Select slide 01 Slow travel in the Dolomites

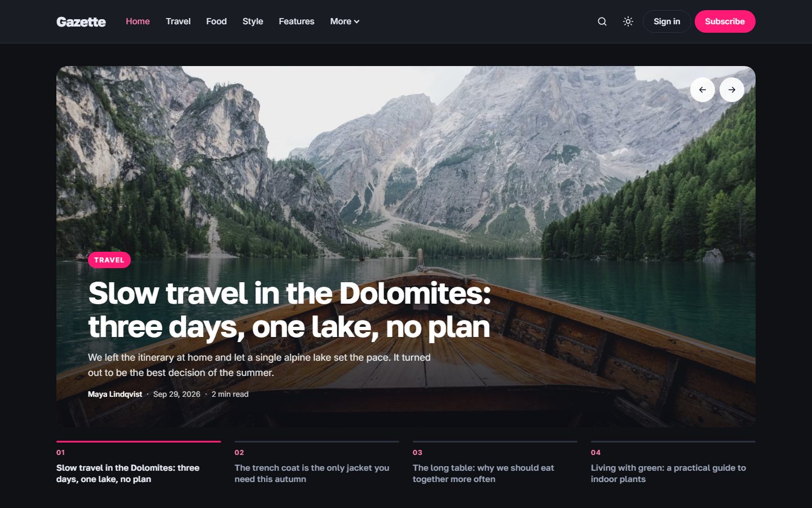click(x=139, y=463)
